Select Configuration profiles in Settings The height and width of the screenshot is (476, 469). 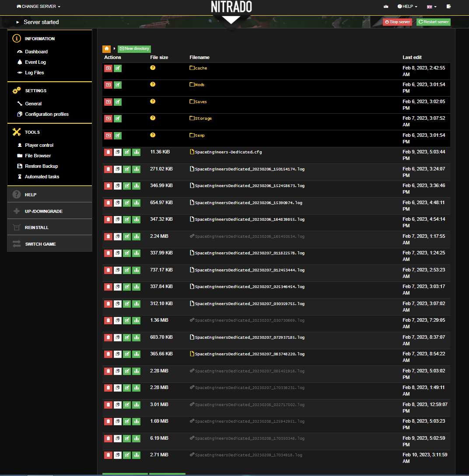[x=47, y=114]
